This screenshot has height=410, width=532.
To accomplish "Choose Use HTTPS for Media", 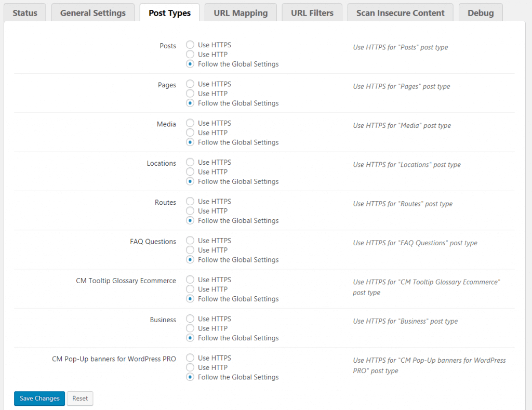I will pyautogui.click(x=190, y=123).
